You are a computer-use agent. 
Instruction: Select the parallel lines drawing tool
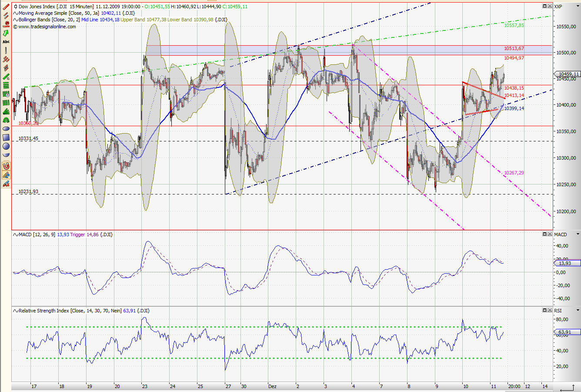pos(6,16)
